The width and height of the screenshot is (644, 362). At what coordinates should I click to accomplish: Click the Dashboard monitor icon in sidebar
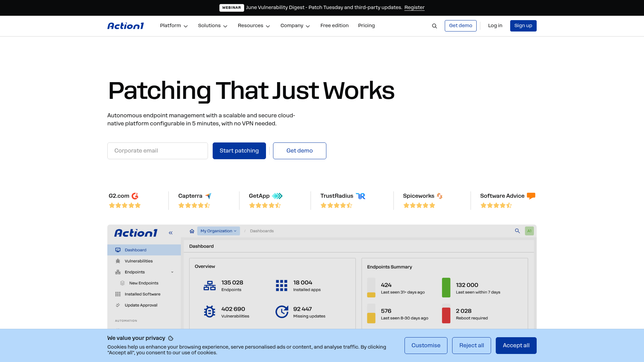pos(118,250)
